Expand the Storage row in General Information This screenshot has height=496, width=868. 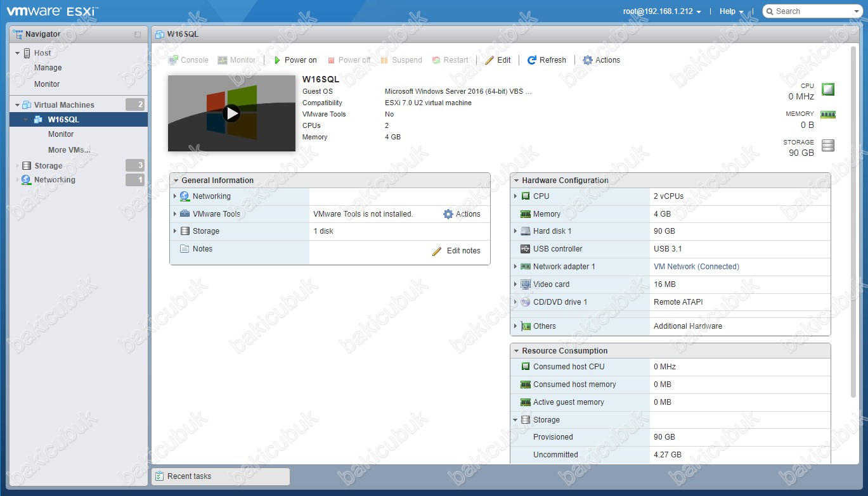coord(174,231)
